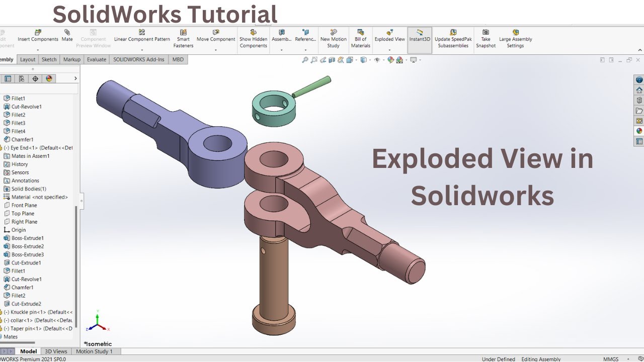
Task: Start a New Motion Study
Action: click(333, 39)
